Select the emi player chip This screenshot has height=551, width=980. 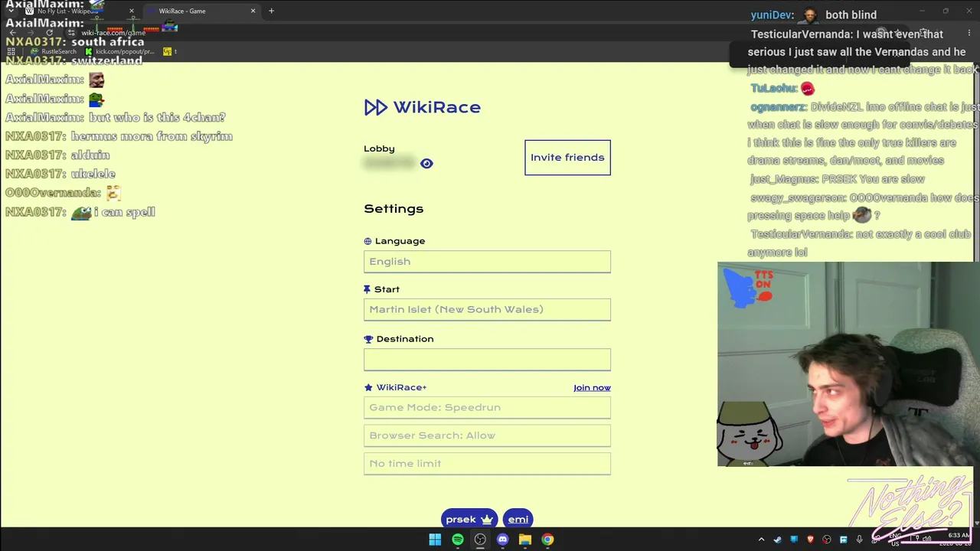tap(518, 519)
